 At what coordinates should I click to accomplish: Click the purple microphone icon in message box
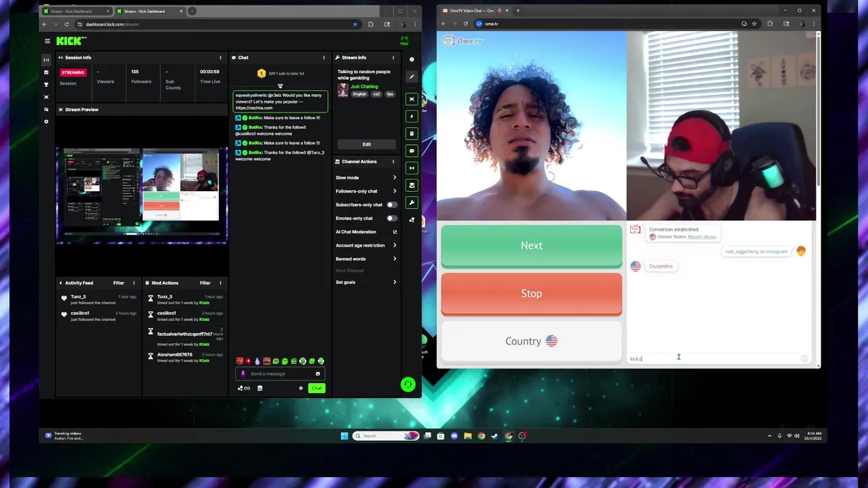coord(243,373)
